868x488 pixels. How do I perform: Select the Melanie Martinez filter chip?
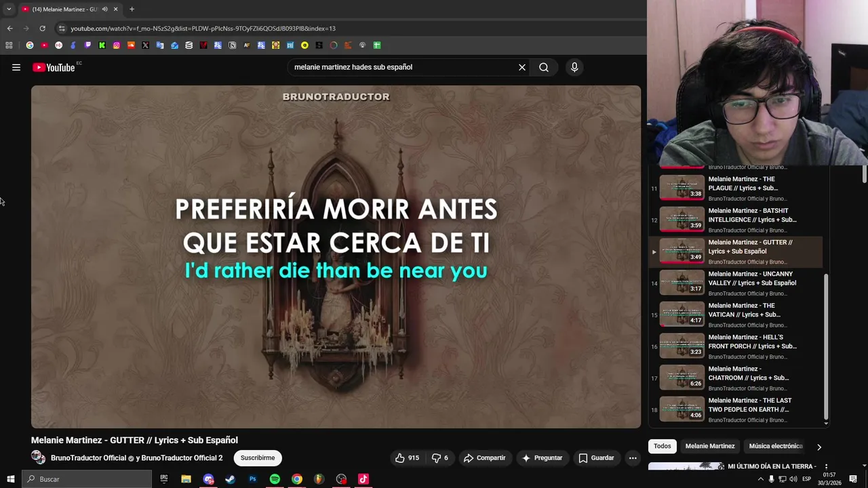710,446
